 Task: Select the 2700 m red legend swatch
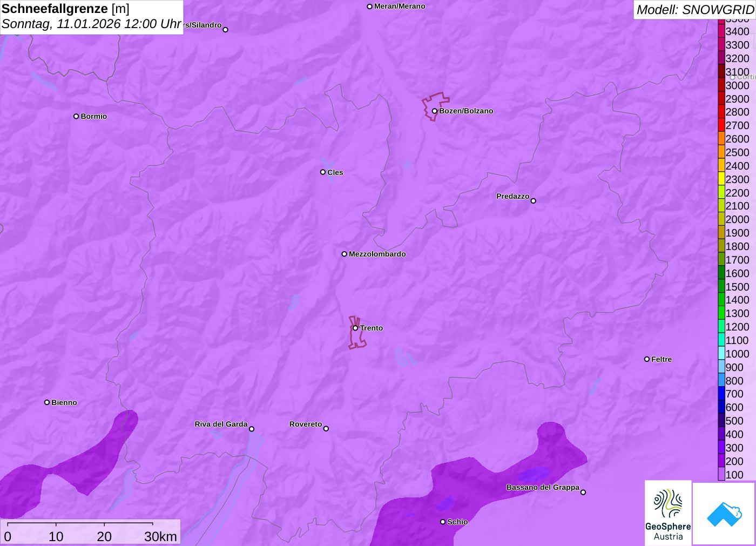[721, 125]
